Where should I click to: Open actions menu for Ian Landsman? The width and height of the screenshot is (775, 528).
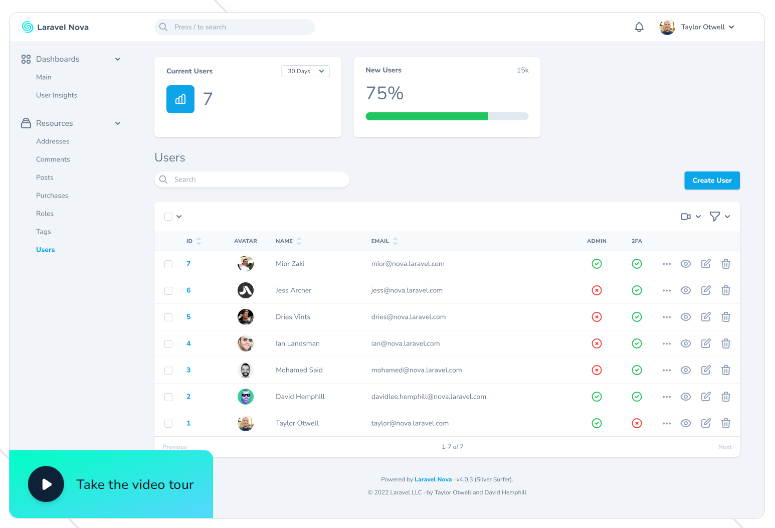coord(667,344)
